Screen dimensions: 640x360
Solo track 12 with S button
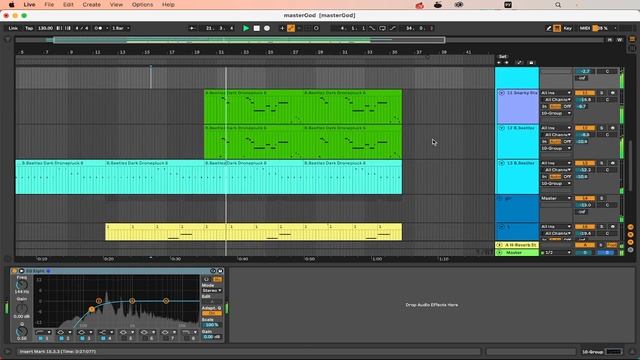[x=601, y=128]
